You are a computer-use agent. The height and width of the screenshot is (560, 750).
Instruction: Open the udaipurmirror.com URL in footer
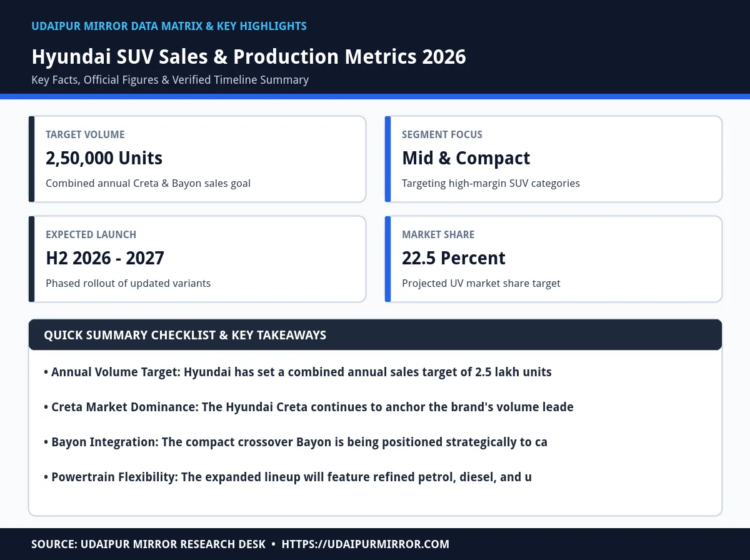(x=366, y=544)
